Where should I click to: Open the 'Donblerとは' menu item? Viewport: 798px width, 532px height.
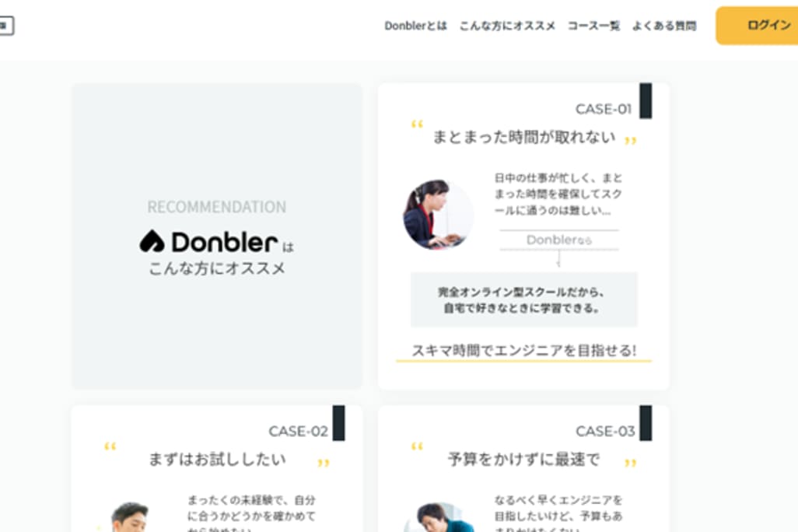[415, 26]
